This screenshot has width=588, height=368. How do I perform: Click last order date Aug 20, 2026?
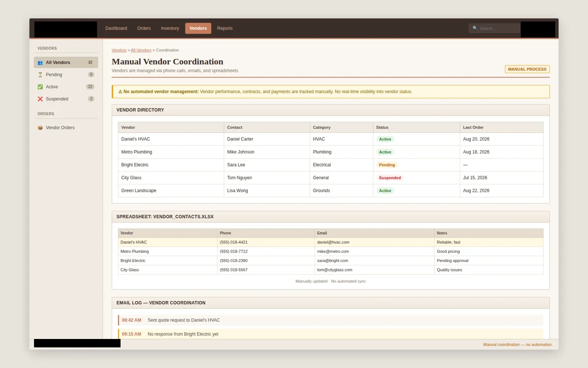click(x=476, y=139)
